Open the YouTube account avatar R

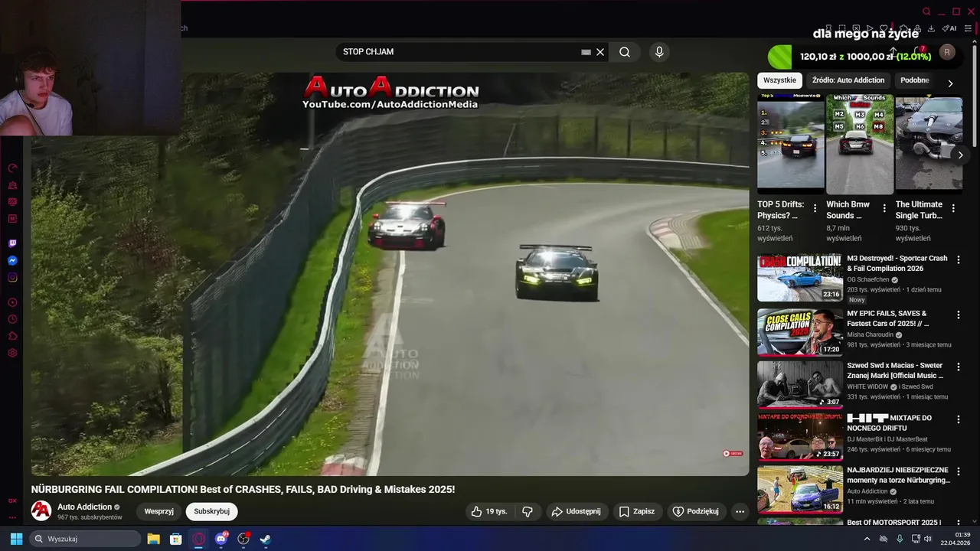(x=947, y=52)
